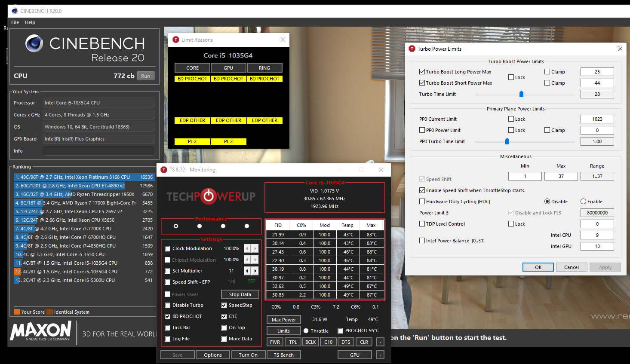630x364 pixels.
Task: Select Enable radio for Hardware Duty Cycling
Action: tap(583, 202)
